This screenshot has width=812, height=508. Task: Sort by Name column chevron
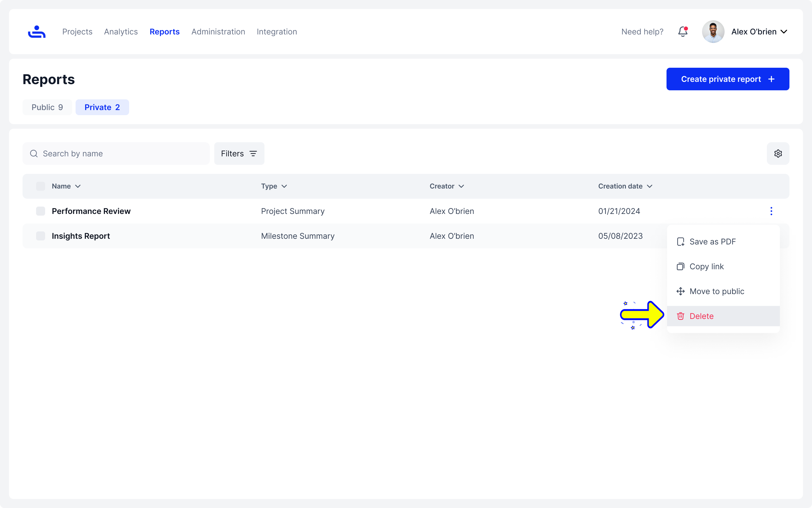78,186
